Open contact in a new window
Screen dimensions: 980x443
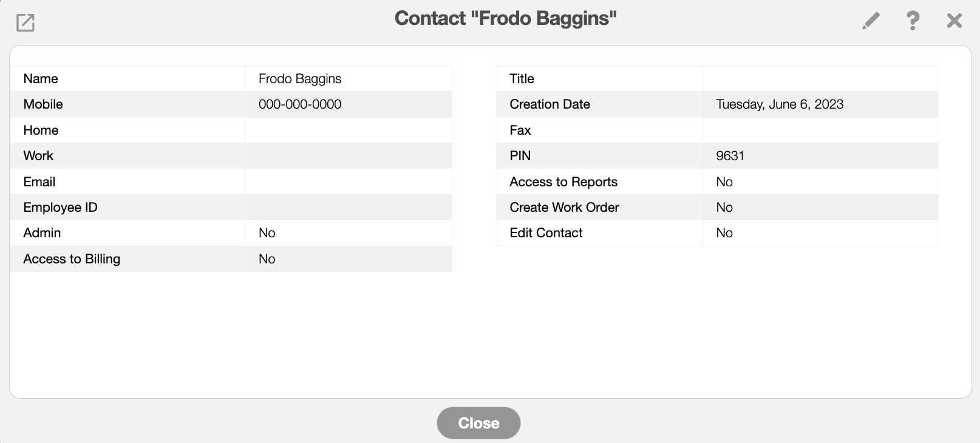click(26, 22)
